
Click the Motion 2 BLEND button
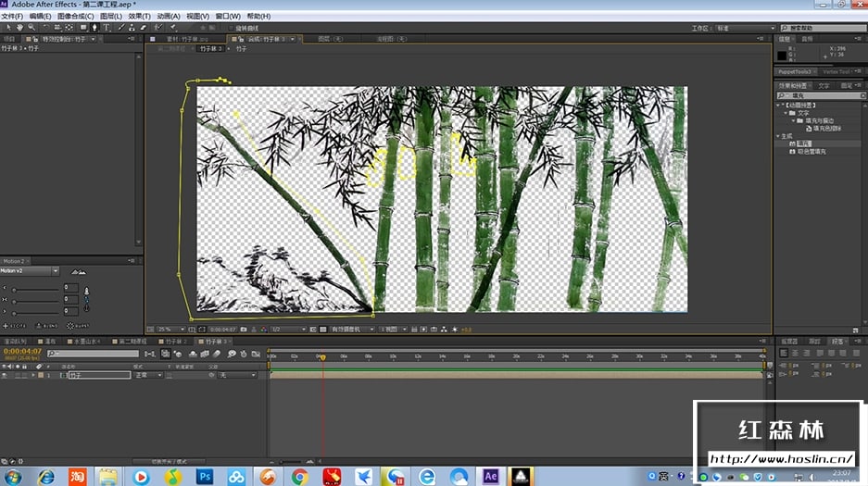click(x=46, y=326)
